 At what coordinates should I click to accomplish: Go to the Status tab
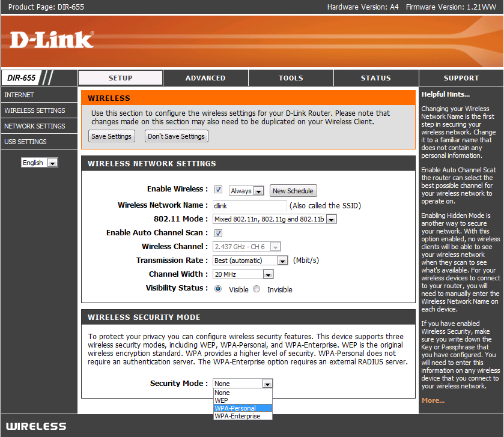[376, 78]
